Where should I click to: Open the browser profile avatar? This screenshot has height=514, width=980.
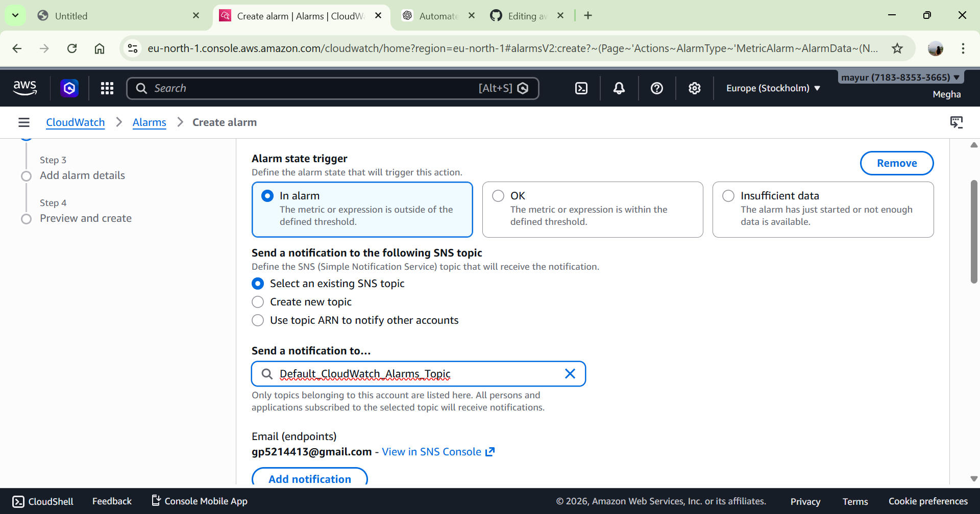936,48
